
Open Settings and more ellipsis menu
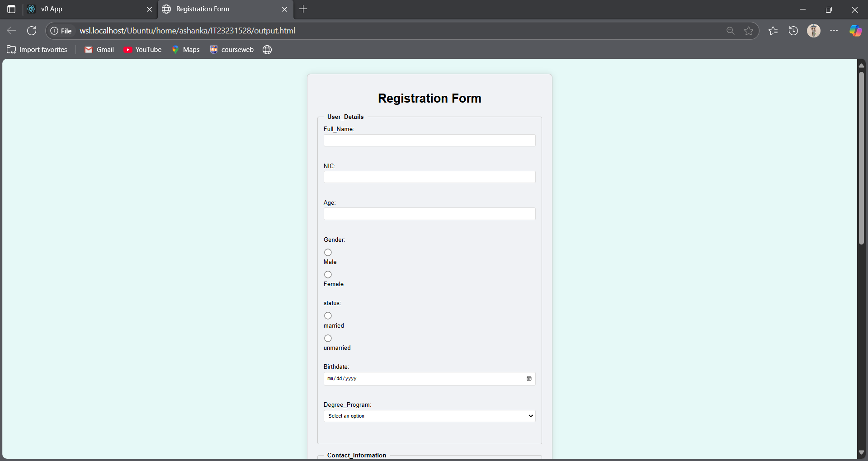coord(834,31)
